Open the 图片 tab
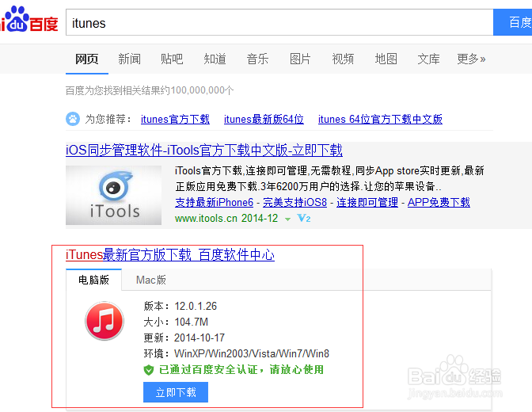The width and height of the screenshot is (532, 412). [x=300, y=59]
